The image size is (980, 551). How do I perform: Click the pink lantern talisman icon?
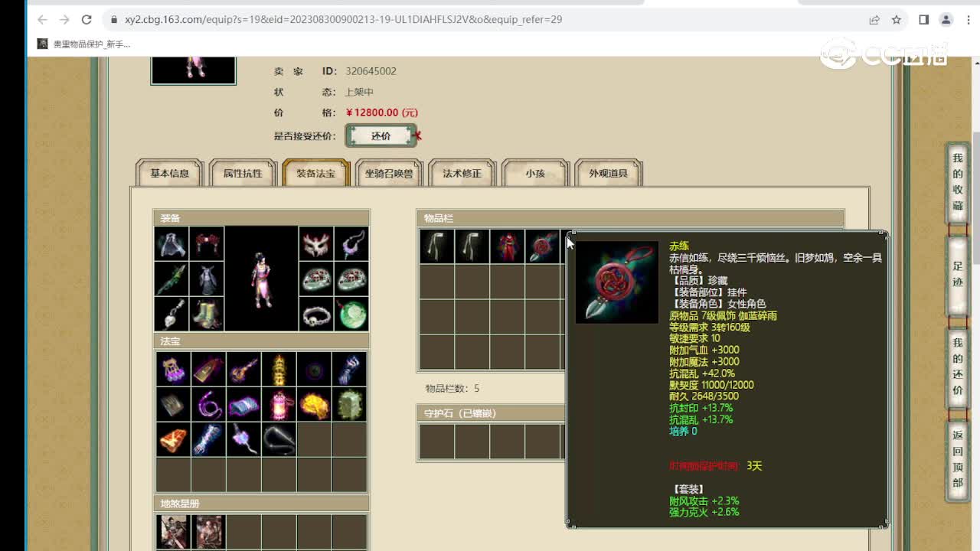pyautogui.click(x=279, y=404)
